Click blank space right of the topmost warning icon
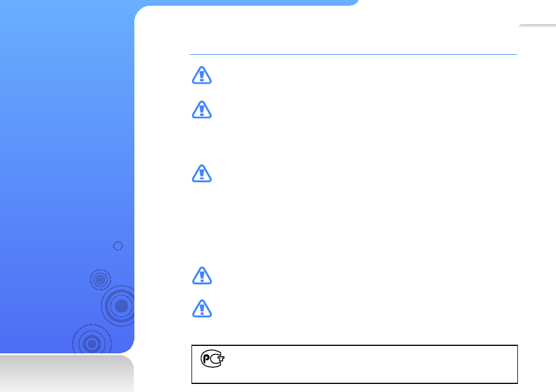The image size is (556, 392). click(355, 75)
